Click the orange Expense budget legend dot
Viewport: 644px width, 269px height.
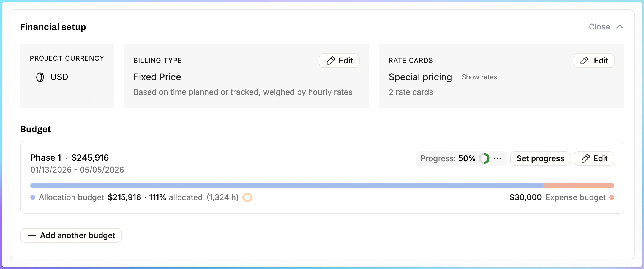point(612,197)
